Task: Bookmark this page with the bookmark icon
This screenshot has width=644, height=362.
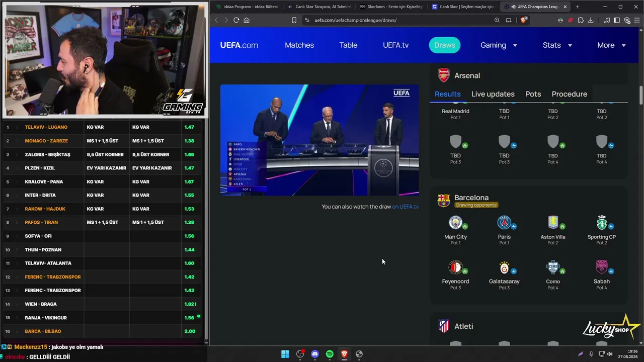Action: click(x=294, y=20)
